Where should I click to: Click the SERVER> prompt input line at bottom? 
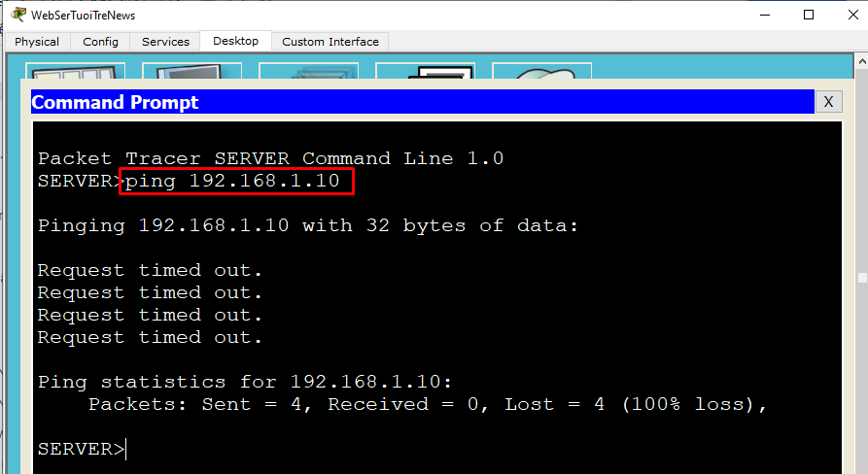(x=83, y=449)
